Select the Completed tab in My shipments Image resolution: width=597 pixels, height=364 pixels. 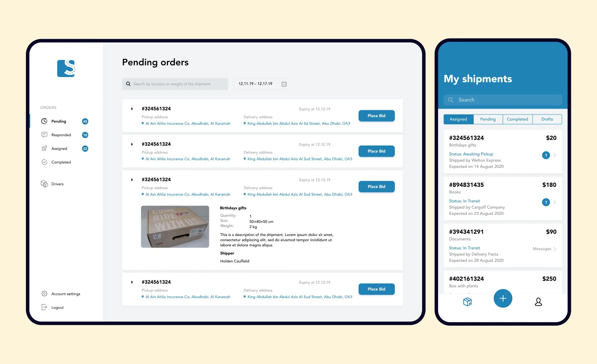pyautogui.click(x=517, y=119)
